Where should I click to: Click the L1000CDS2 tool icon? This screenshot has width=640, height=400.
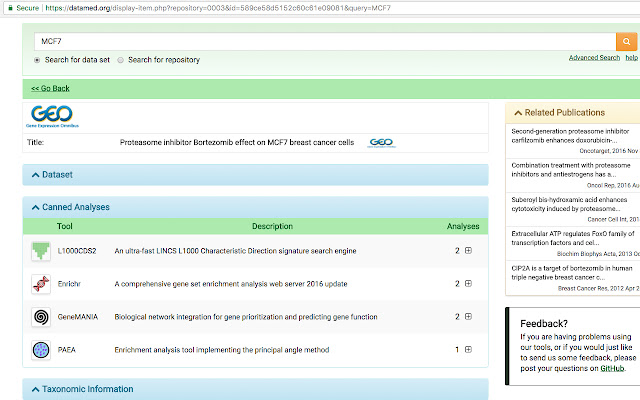[x=41, y=251]
